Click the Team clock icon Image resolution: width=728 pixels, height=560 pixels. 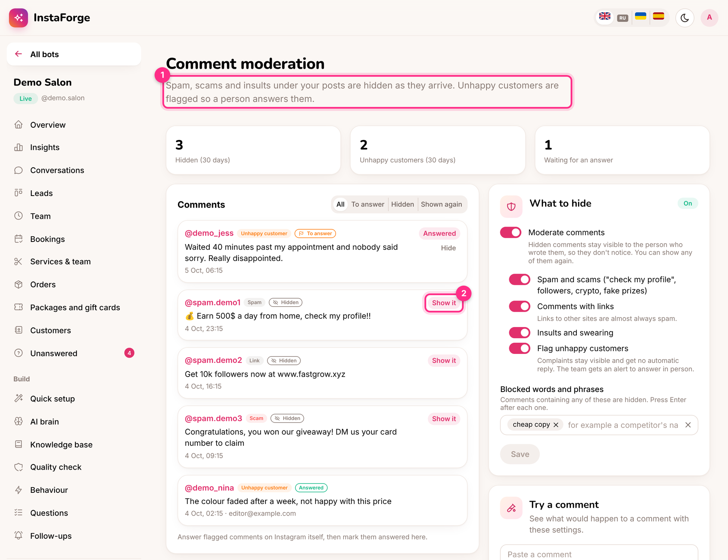tap(19, 216)
